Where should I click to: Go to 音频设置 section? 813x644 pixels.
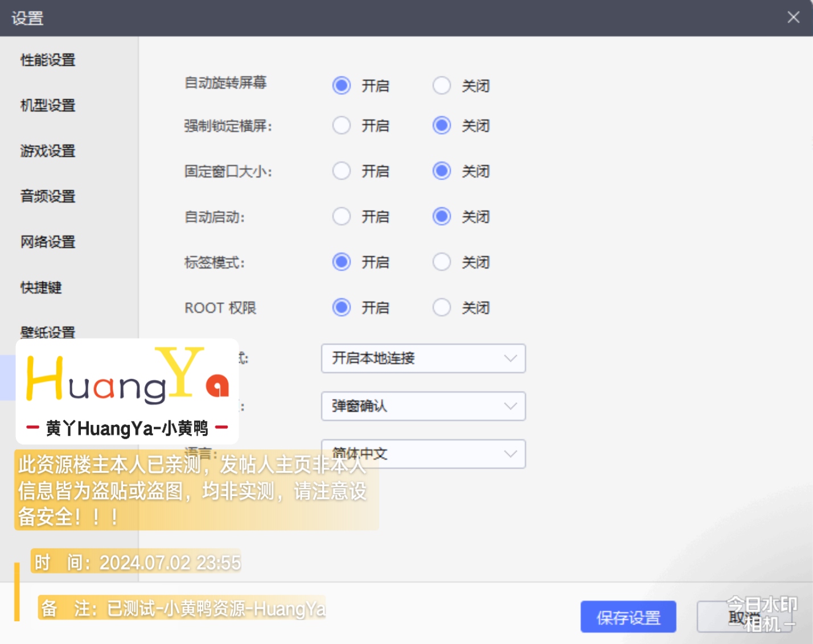coord(48,196)
